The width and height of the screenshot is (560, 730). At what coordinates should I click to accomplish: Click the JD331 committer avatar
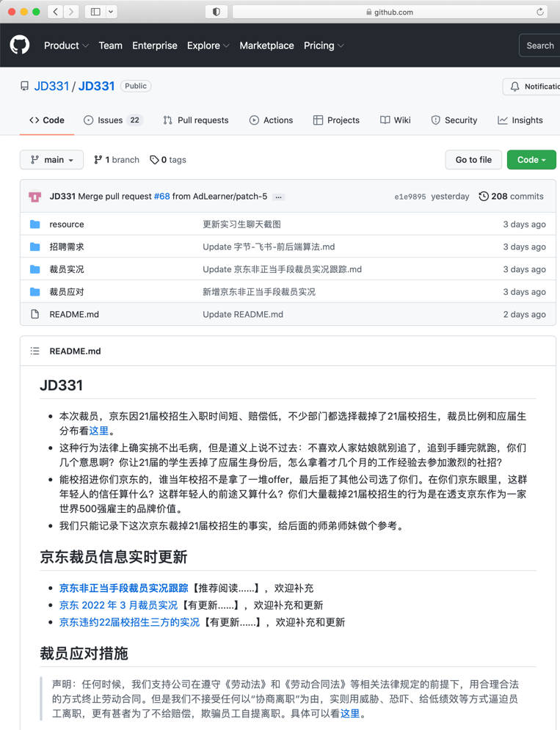click(35, 197)
